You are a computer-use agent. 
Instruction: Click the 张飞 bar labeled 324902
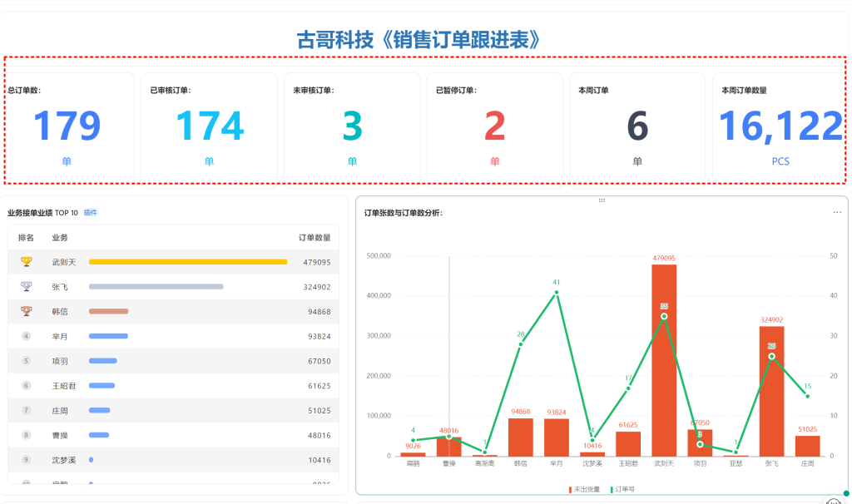click(771, 391)
